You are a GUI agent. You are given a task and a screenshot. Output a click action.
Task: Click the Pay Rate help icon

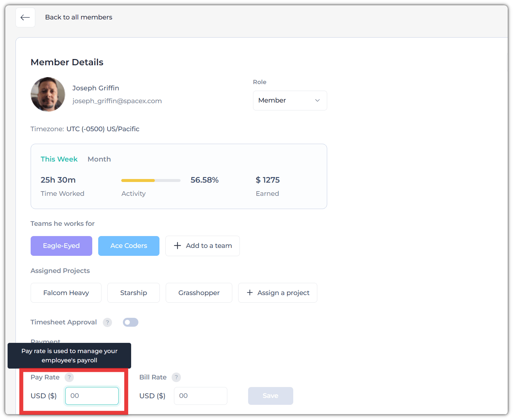point(69,377)
